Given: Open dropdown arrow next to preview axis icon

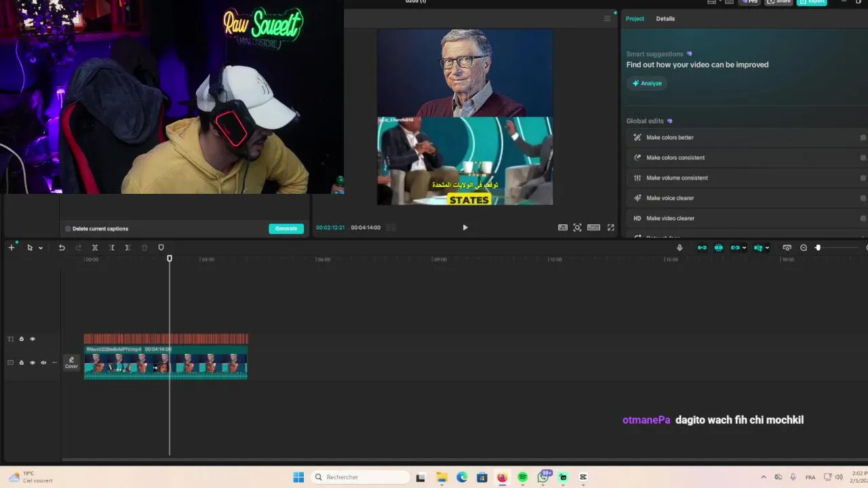Looking at the screenshot, I should (x=767, y=248).
